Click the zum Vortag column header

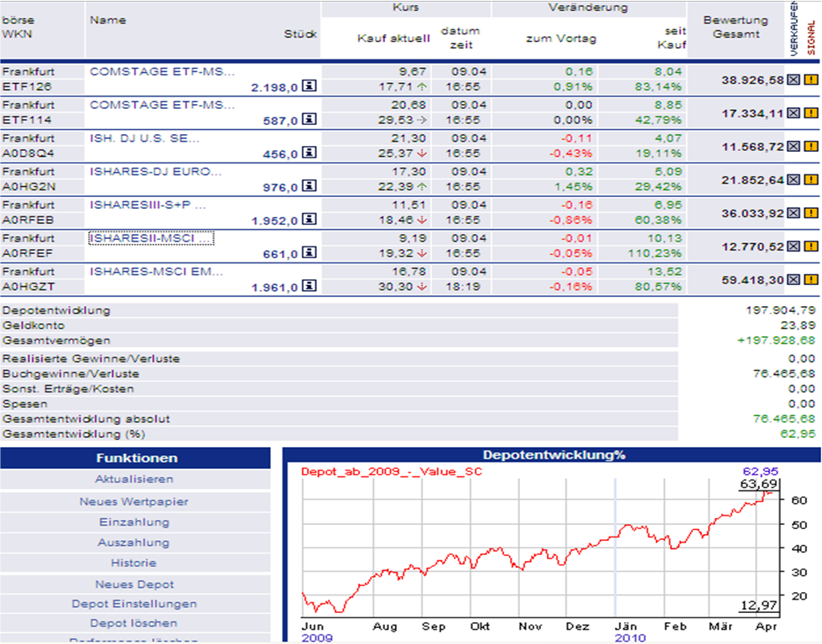[x=561, y=39]
